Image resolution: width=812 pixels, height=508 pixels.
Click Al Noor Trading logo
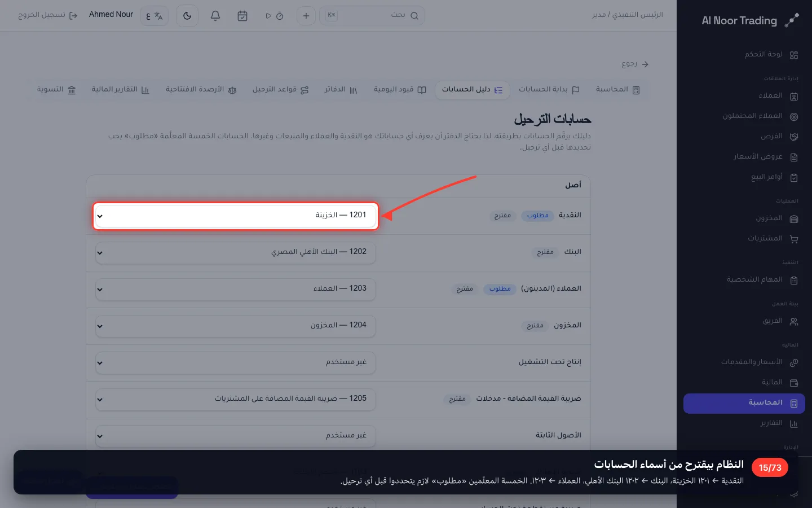751,21
